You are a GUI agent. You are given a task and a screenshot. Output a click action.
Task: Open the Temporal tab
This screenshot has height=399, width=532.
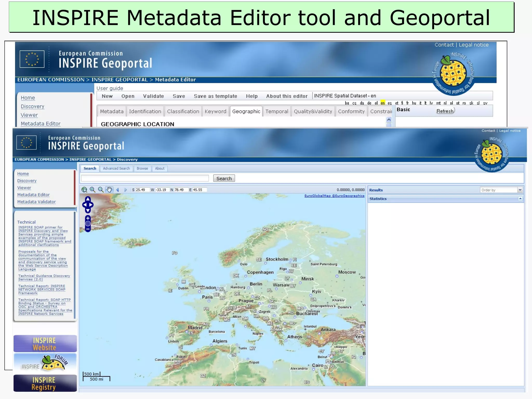point(277,111)
